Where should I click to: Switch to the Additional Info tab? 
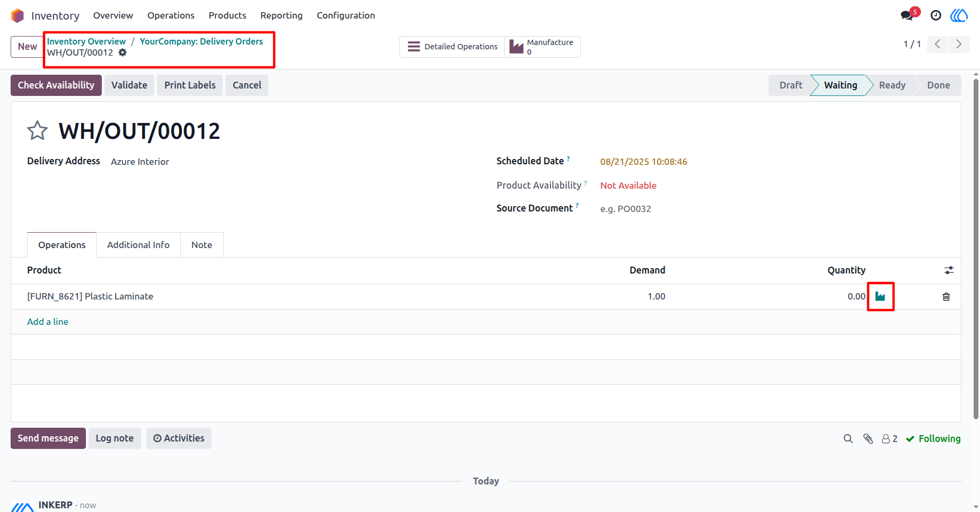click(x=138, y=245)
